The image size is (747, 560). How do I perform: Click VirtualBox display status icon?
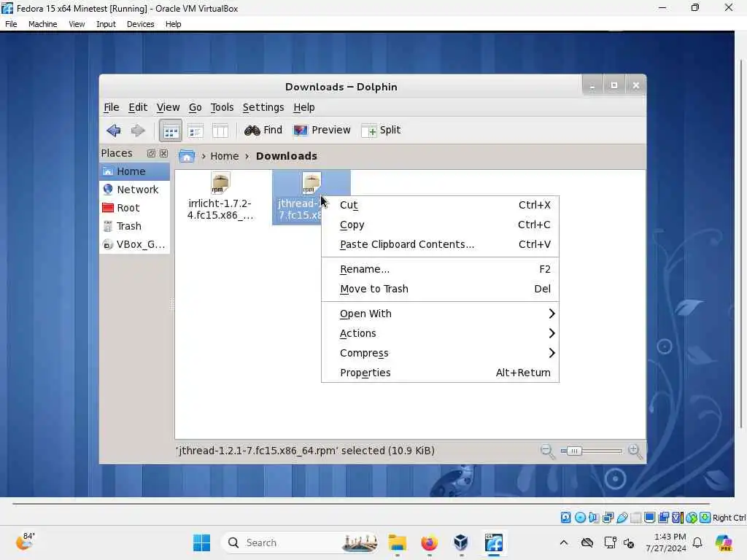(649, 518)
